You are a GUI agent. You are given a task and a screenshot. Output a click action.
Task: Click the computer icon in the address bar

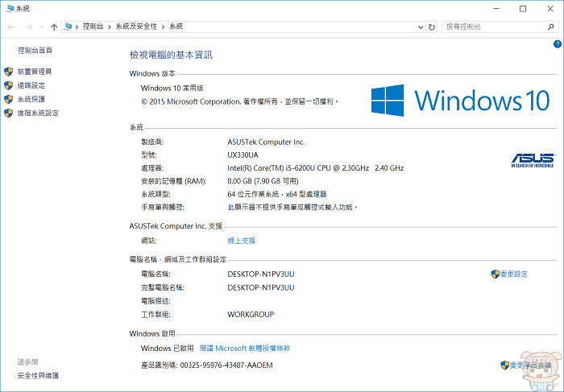pos(68,27)
